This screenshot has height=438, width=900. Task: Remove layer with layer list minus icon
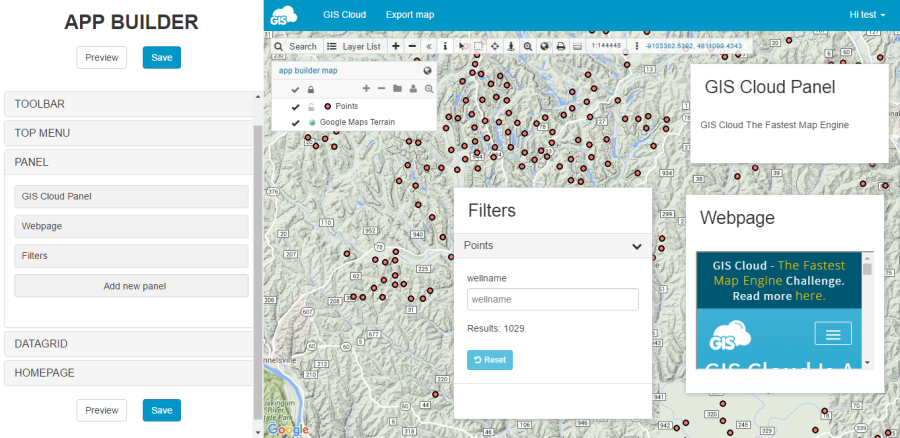(382, 89)
